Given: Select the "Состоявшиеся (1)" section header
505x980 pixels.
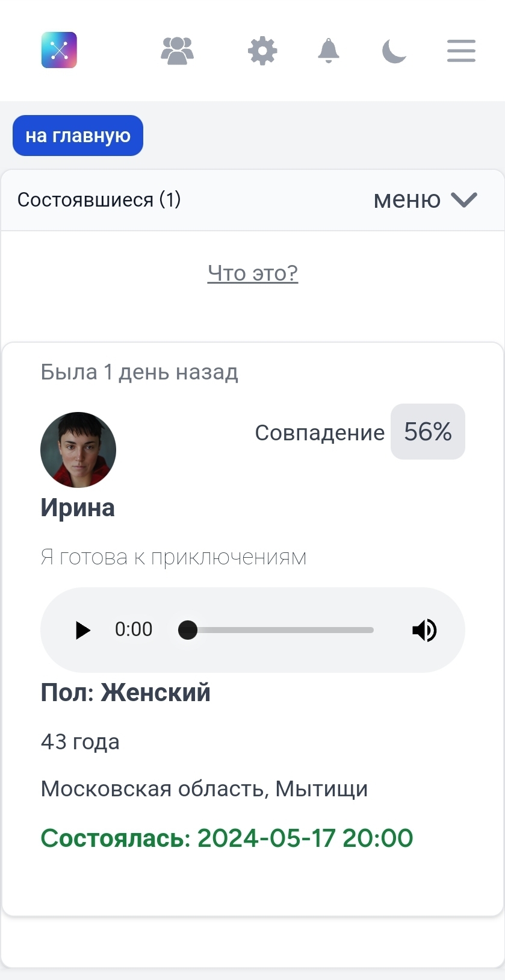Looking at the screenshot, I should coord(99,199).
